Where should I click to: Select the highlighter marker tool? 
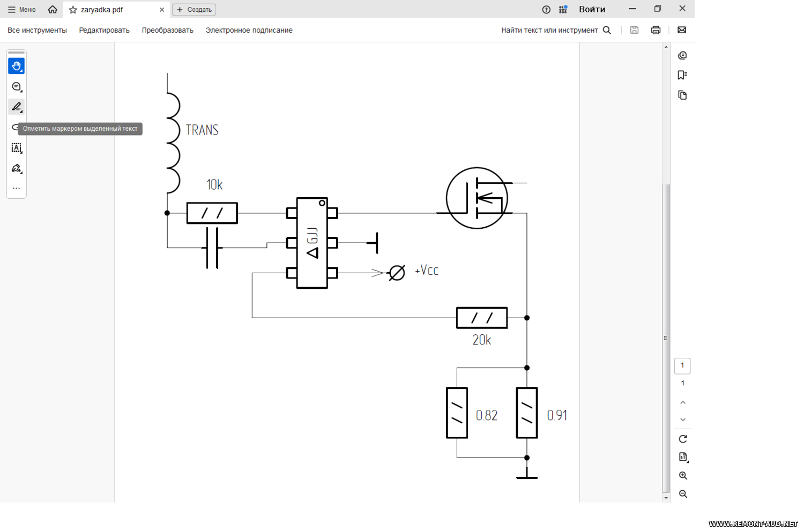coord(16,107)
